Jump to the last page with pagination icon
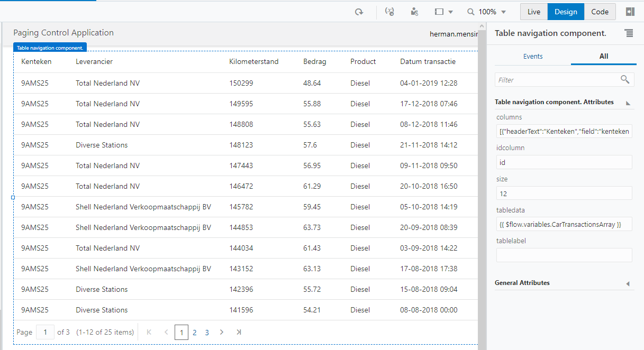644x350 pixels. [239, 332]
